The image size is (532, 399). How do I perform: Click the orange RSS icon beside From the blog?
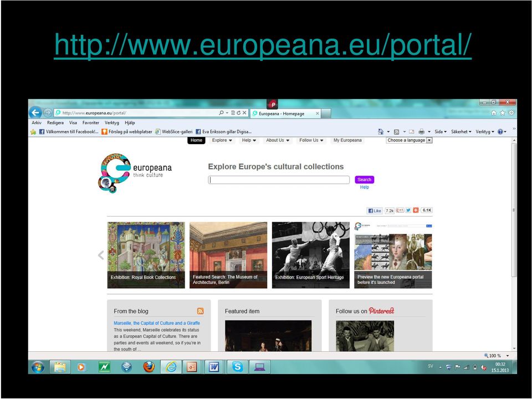[x=201, y=311]
